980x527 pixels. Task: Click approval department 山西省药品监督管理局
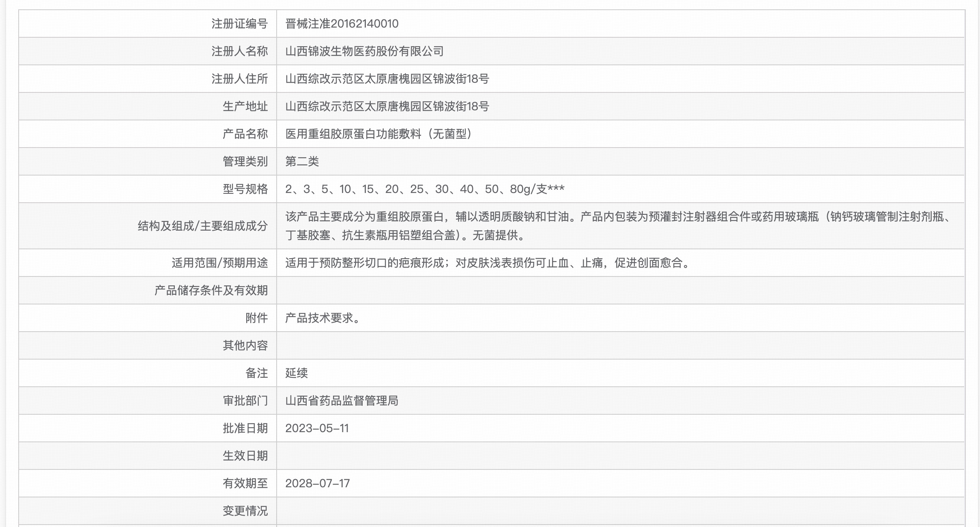point(342,401)
